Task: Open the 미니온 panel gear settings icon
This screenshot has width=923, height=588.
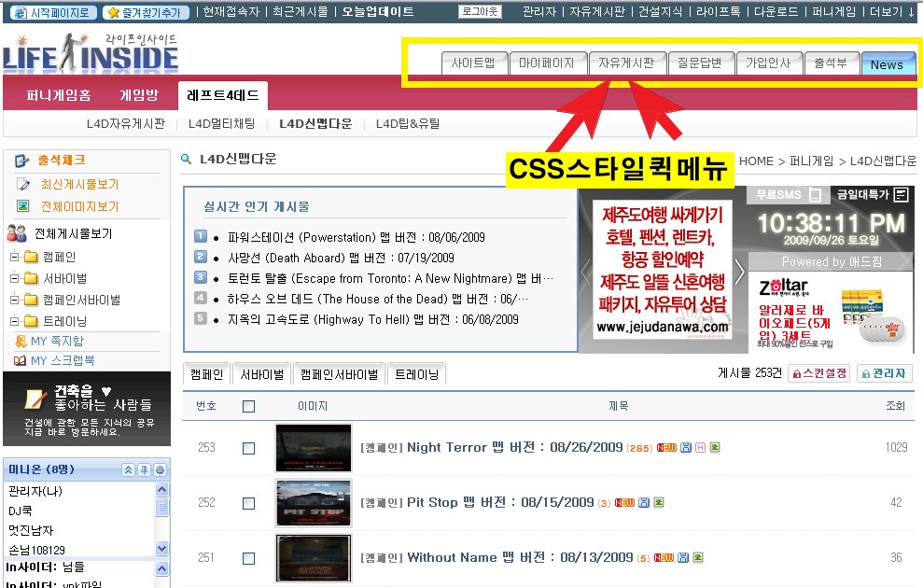Action: coord(161,469)
